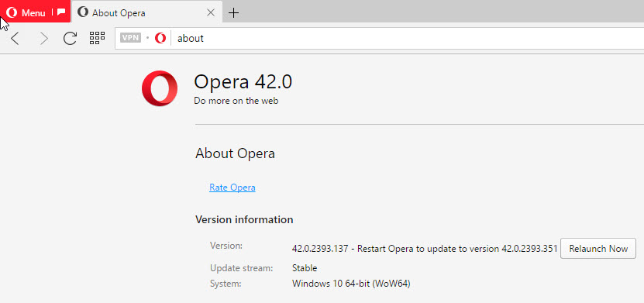Viewport: 644px width, 303px height.
Task: Click the 'Stable' update stream value
Action: [x=305, y=268]
